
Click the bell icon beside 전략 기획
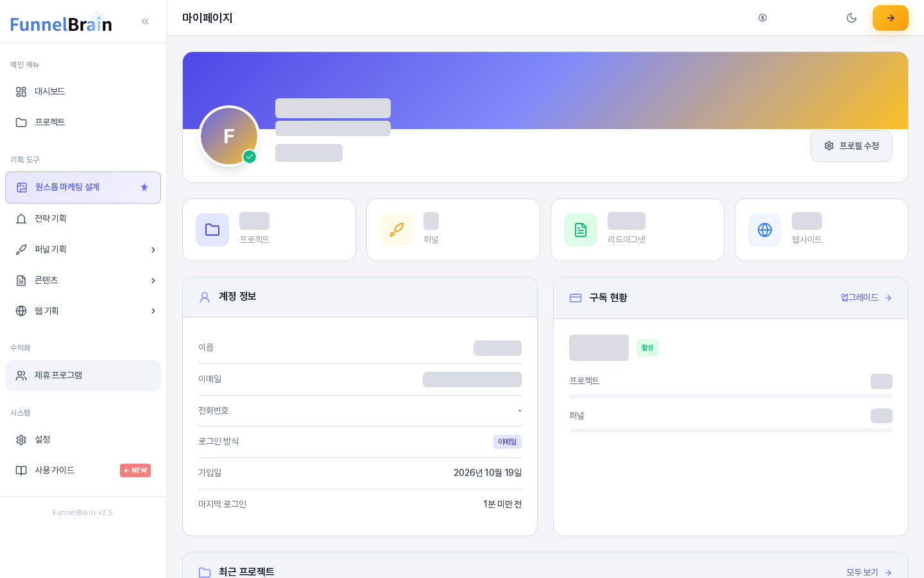click(21, 219)
